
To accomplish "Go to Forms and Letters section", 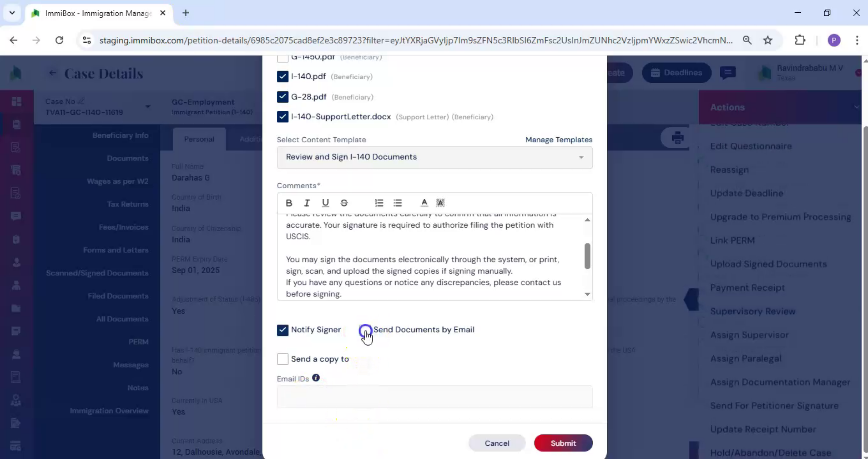I will [116, 250].
